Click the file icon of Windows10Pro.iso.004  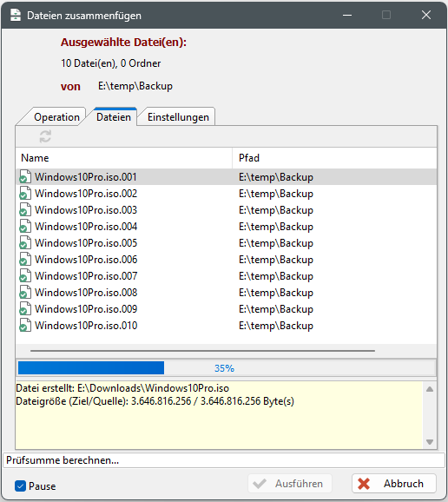25,227
